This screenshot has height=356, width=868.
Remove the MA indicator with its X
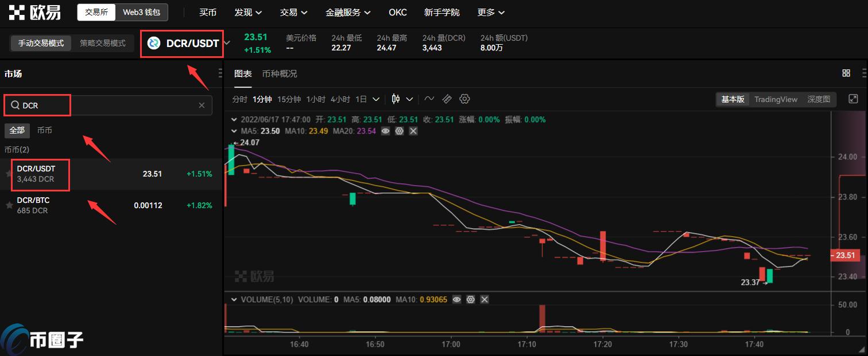click(x=413, y=131)
